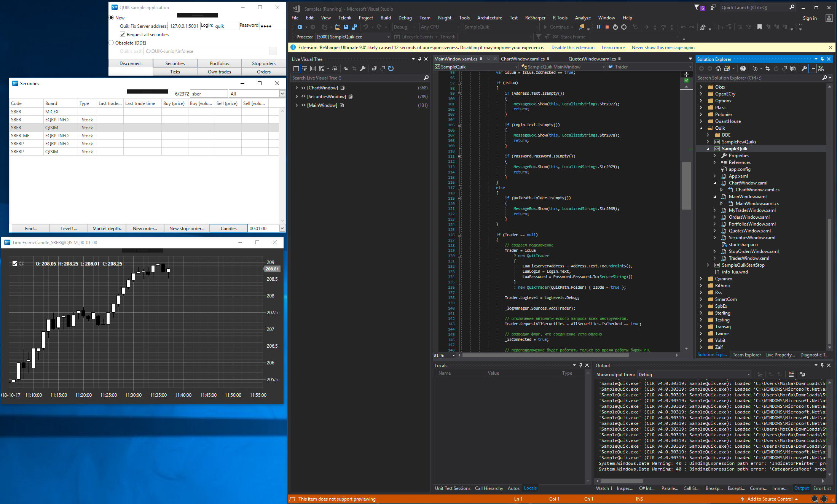Click the Learn more link
837x504 pixels.
(613, 48)
